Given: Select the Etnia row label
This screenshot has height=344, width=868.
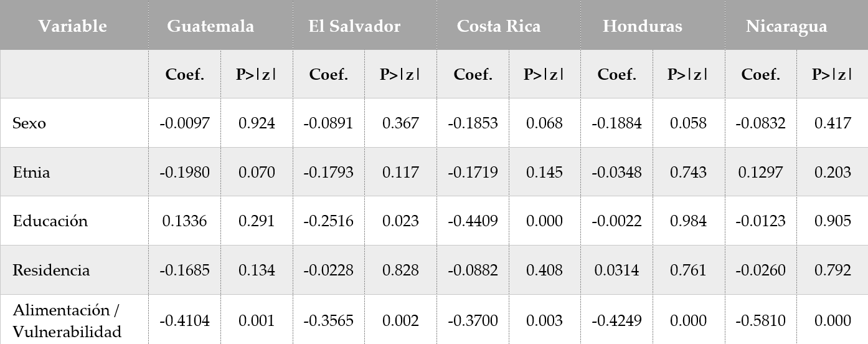Looking at the screenshot, I should click(x=31, y=172).
